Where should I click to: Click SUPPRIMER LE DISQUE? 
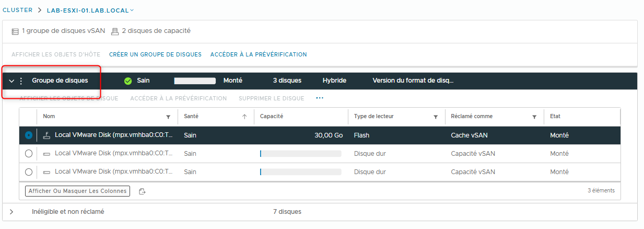[271, 98]
